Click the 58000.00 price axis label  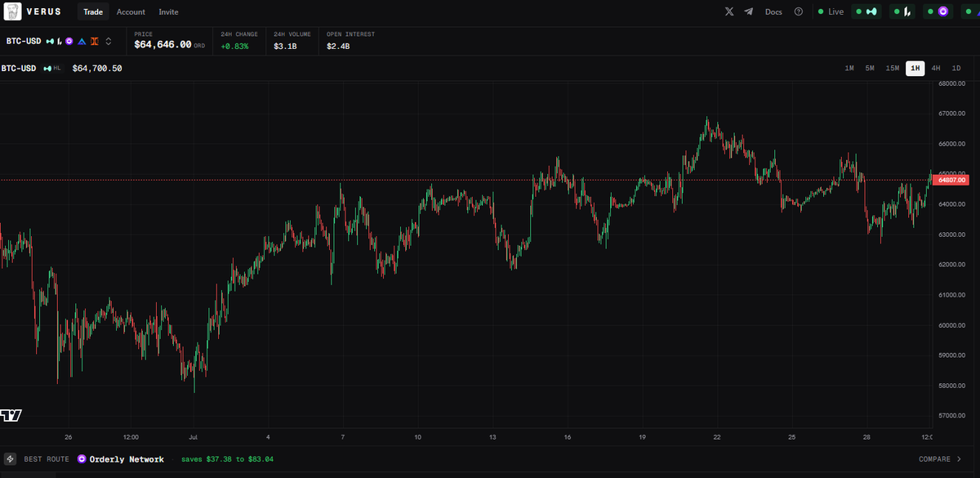pos(952,386)
